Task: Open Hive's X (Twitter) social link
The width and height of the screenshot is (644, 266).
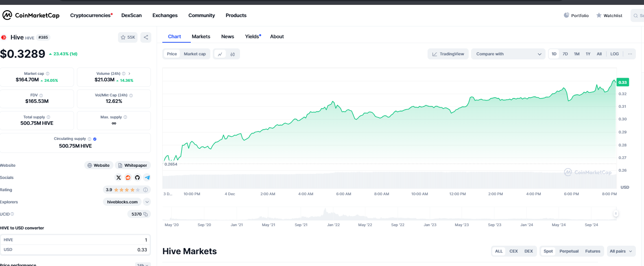Action: point(118,178)
